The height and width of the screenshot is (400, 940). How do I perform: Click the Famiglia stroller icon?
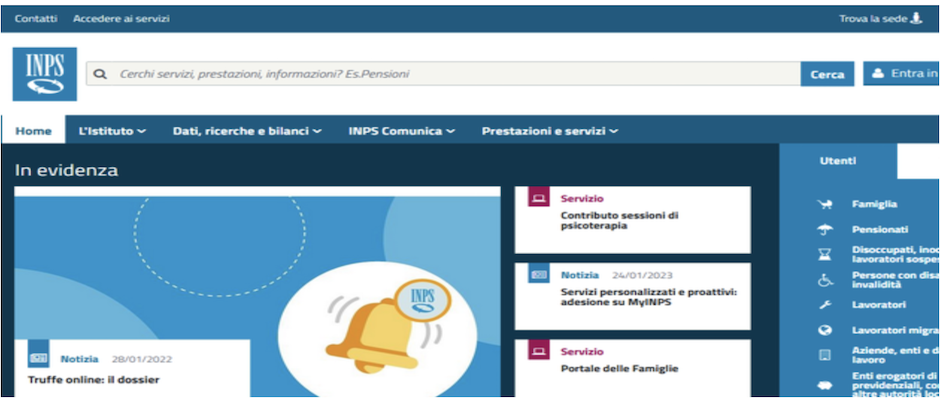[x=825, y=204]
